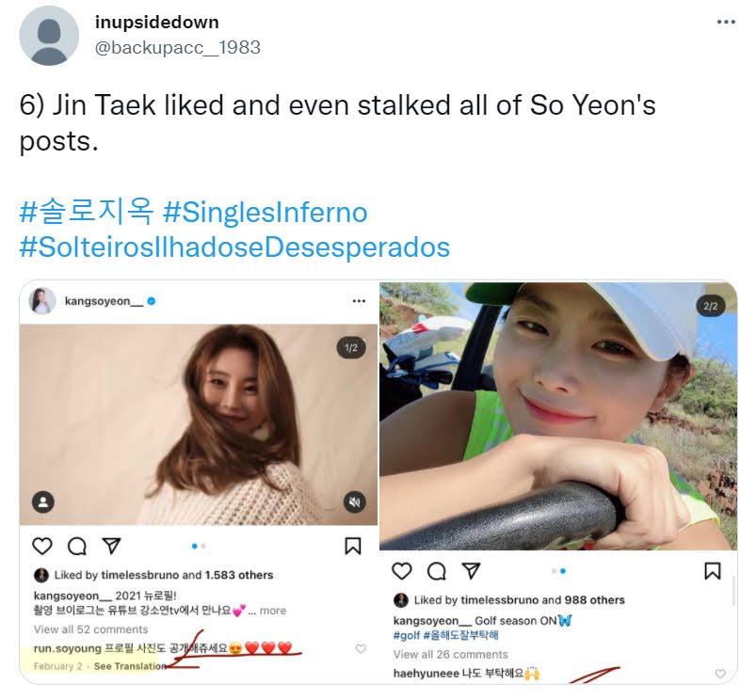The width and height of the screenshot is (756, 700).
Task: Like the golf post heart icon
Action: pyautogui.click(x=402, y=571)
